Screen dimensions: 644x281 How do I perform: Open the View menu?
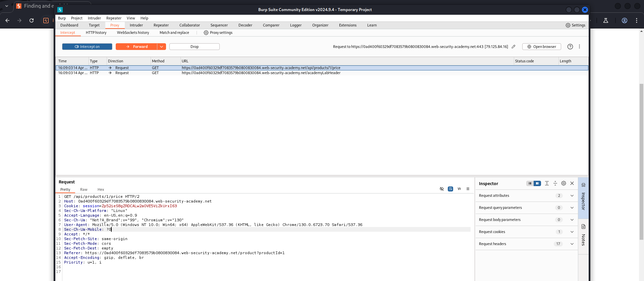point(131,18)
